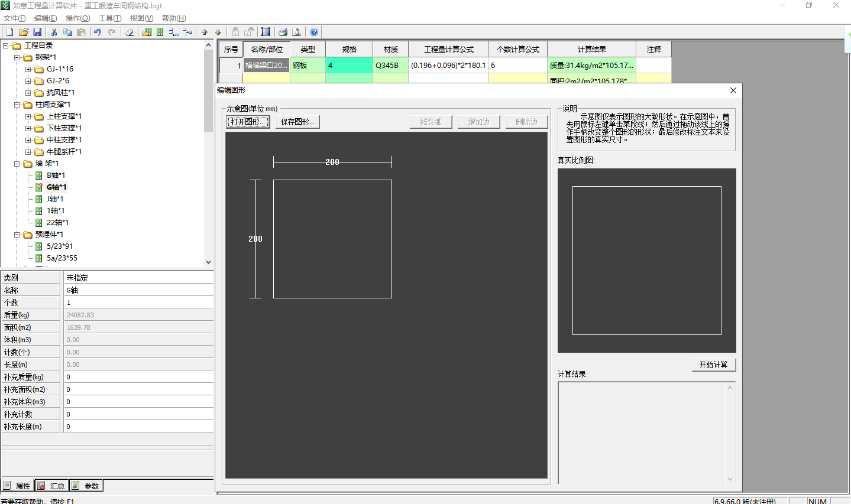
Task: Open the 工具(T) menu
Action: pos(110,18)
